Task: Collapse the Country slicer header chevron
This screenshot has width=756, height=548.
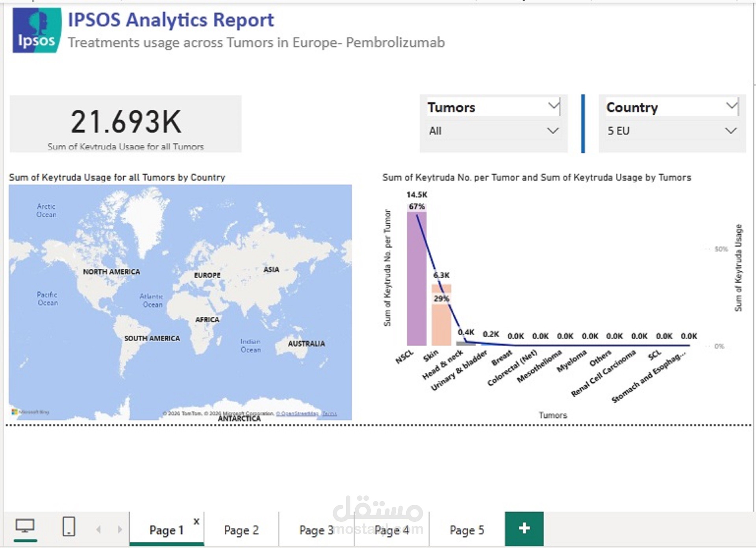Action: pyautogui.click(x=732, y=106)
